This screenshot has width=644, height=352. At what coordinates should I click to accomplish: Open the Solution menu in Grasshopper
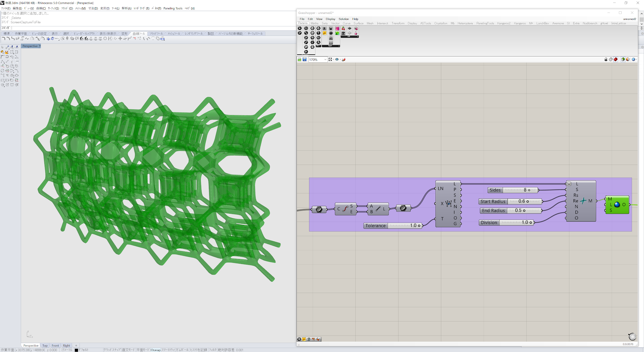click(343, 19)
